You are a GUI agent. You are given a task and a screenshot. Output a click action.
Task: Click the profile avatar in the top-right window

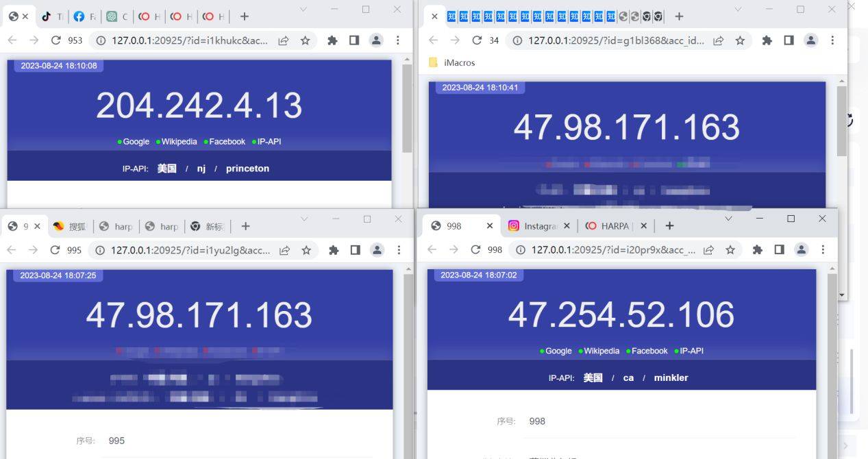point(811,40)
